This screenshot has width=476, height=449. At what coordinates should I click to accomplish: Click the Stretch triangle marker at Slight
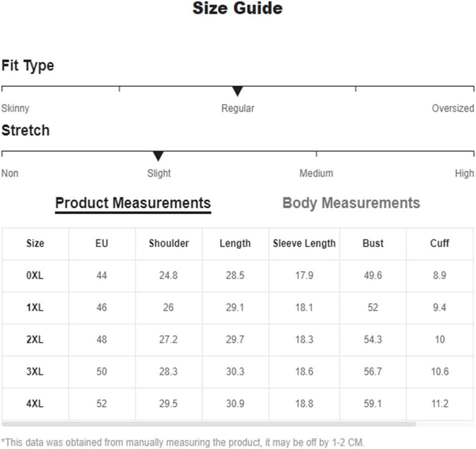[158, 156]
